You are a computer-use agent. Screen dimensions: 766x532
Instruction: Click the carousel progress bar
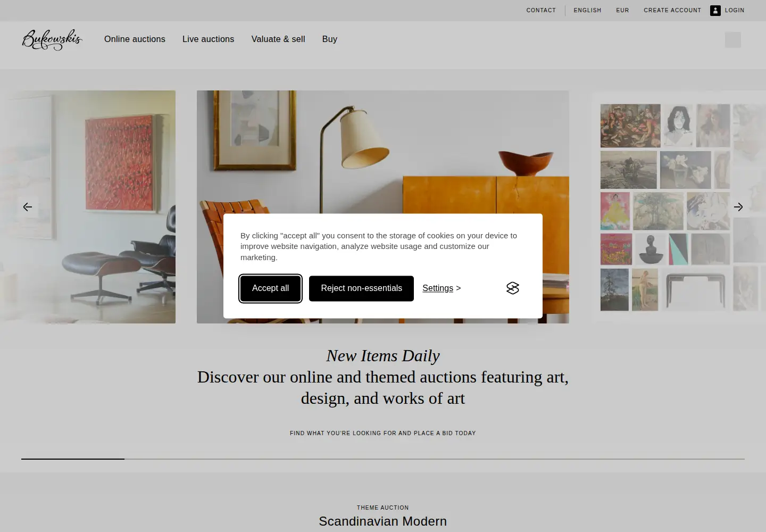383,459
